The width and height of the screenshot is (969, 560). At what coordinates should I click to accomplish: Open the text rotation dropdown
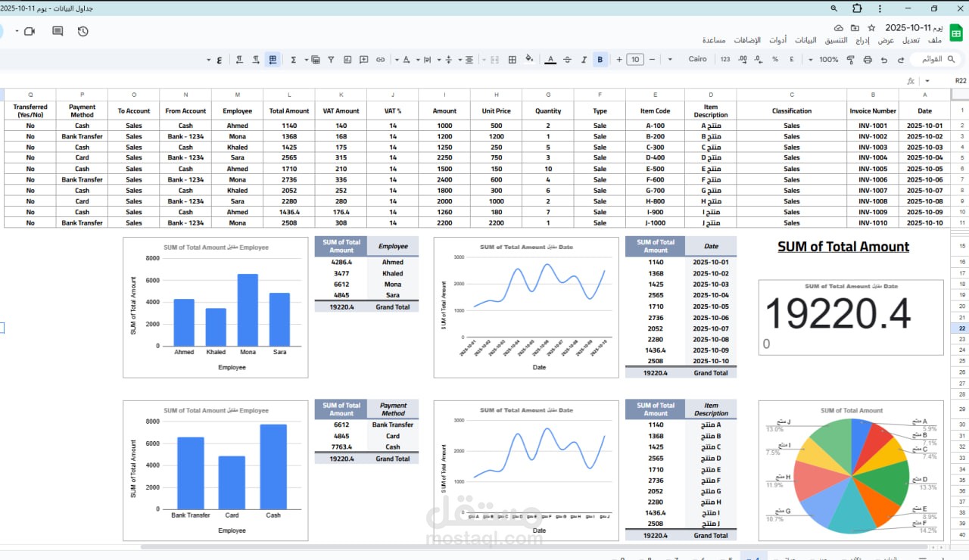(x=403, y=59)
